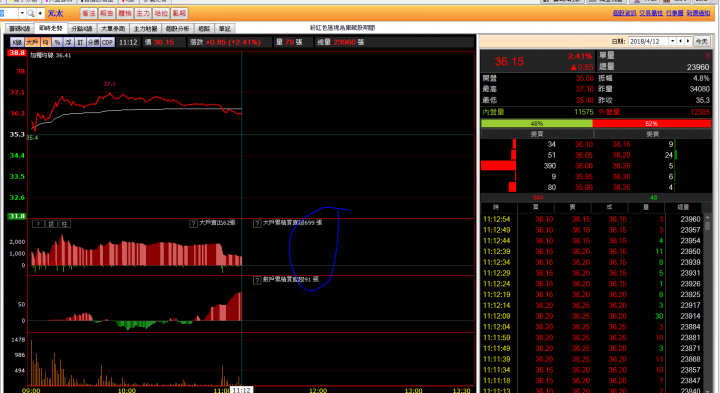Open the 交易屬性 link
The height and width of the screenshot is (393, 720).
click(x=651, y=13)
